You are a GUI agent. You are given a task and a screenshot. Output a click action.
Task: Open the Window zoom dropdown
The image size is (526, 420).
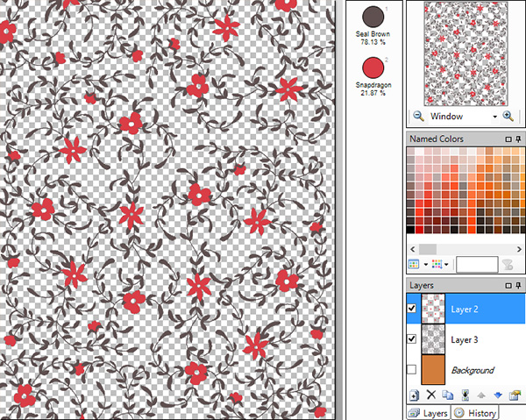coord(495,116)
